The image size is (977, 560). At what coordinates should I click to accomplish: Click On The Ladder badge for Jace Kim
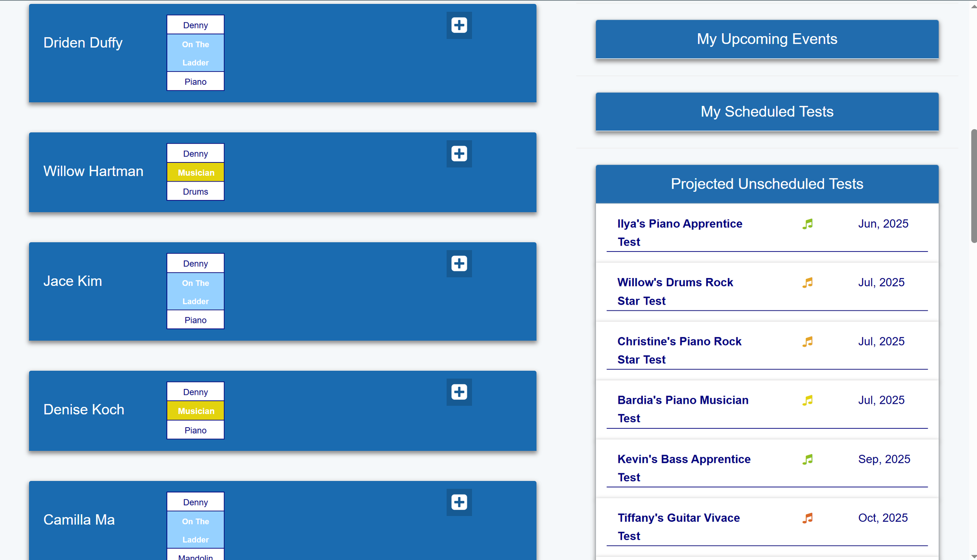(x=195, y=292)
